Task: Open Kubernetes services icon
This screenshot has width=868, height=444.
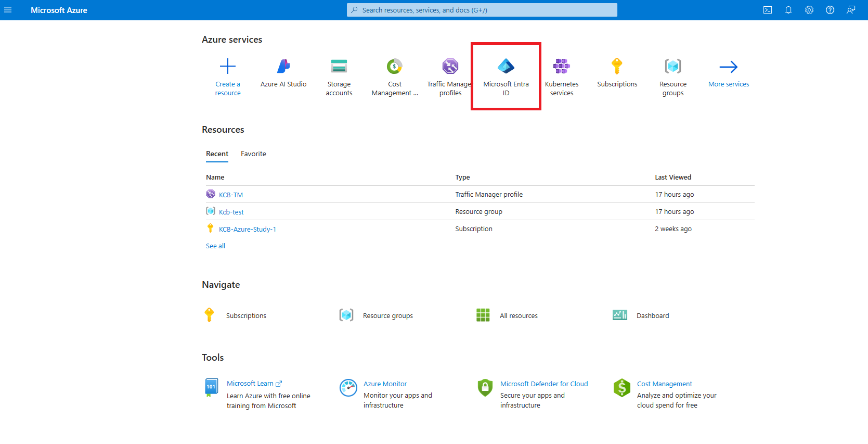Action: pyautogui.click(x=562, y=66)
